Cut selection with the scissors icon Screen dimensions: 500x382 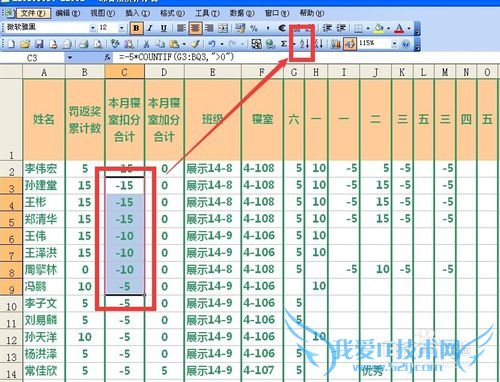pyautogui.click(x=146, y=44)
